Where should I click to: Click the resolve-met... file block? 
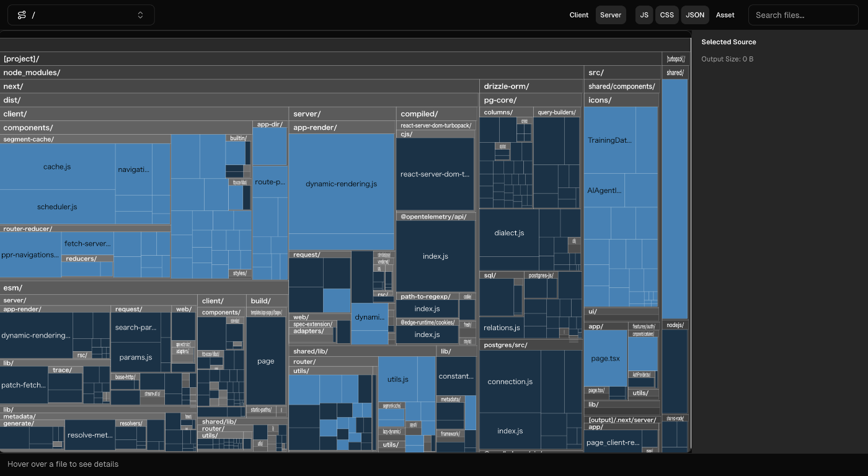point(90,435)
